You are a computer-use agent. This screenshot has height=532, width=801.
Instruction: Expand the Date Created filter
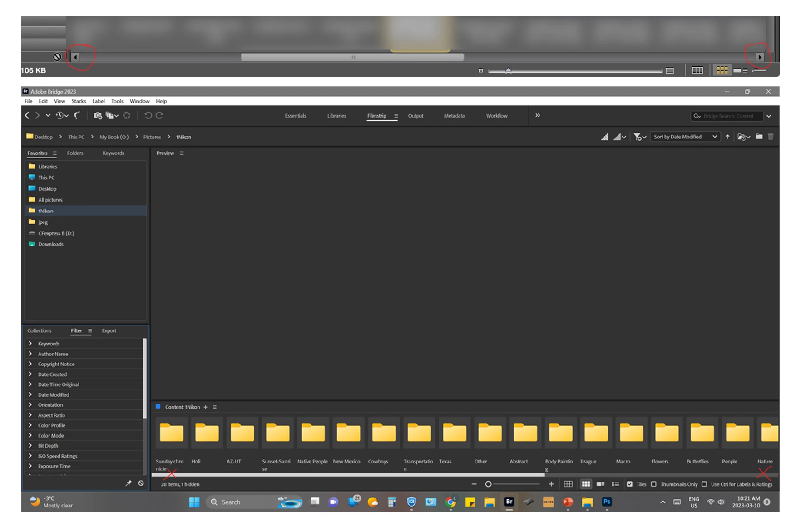[x=30, y=374]
